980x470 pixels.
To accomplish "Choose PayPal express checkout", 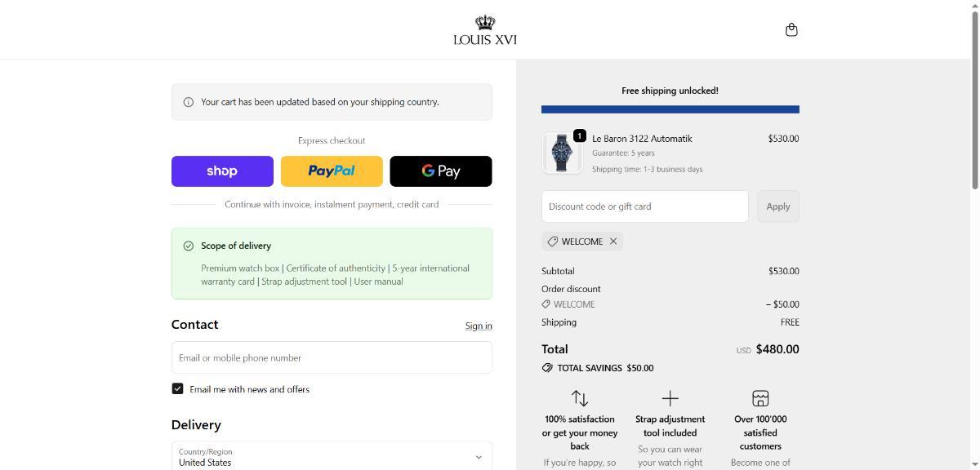I will 332,171.
